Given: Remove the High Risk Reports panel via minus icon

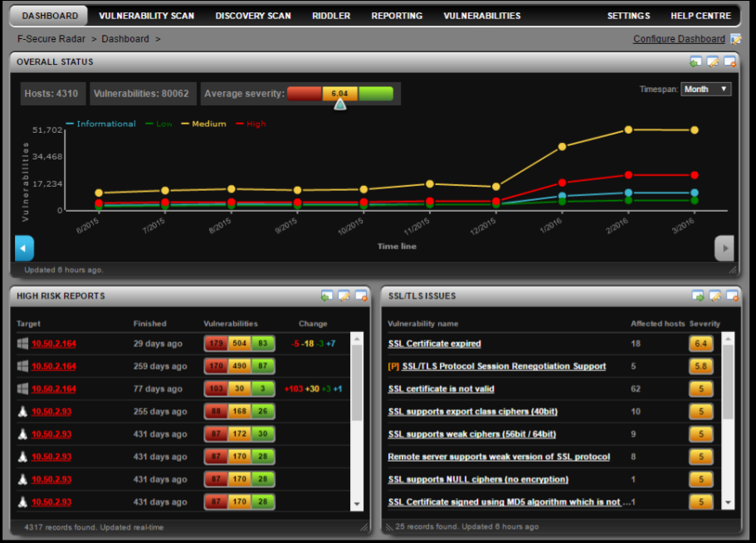Looking at the screenshot, I should (x=361, y=296).
